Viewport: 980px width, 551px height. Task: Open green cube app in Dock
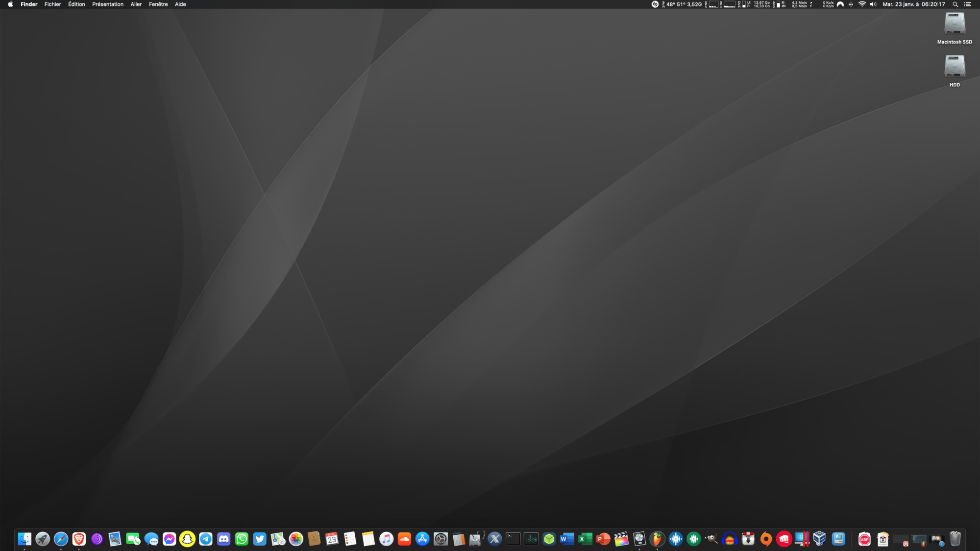[549, 539]
